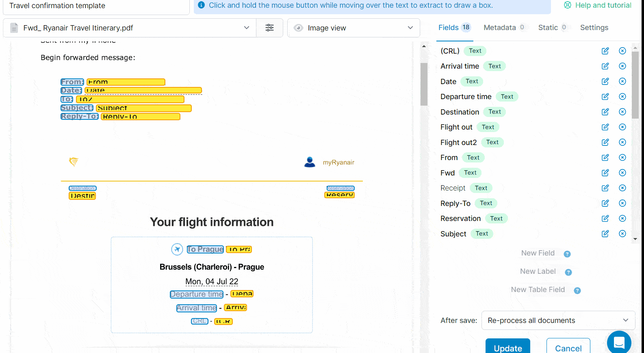Open document filter settings sliders icon
The height and width of the screenshot is (353, 644).
click(269, 28)
